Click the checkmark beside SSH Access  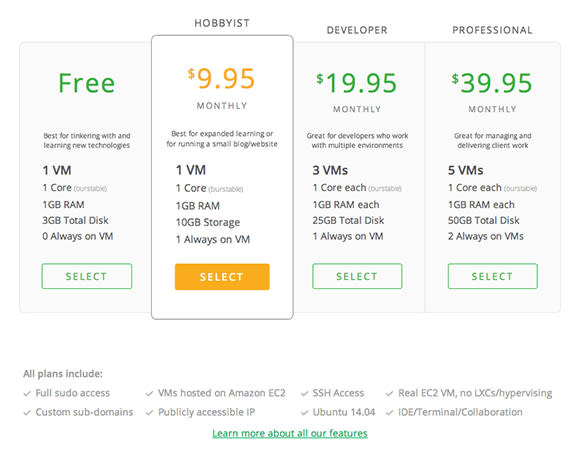[304, 394]
